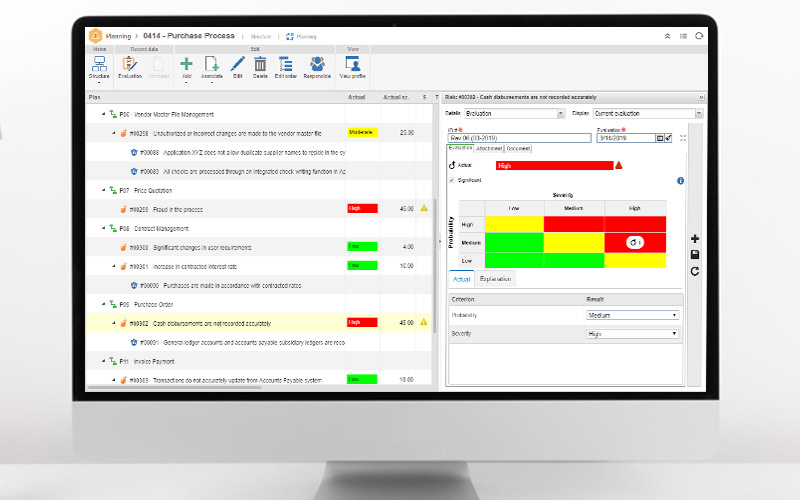Switch to the Attachment tab
This screenshot has width=800, height=500.
coord(489,148)
